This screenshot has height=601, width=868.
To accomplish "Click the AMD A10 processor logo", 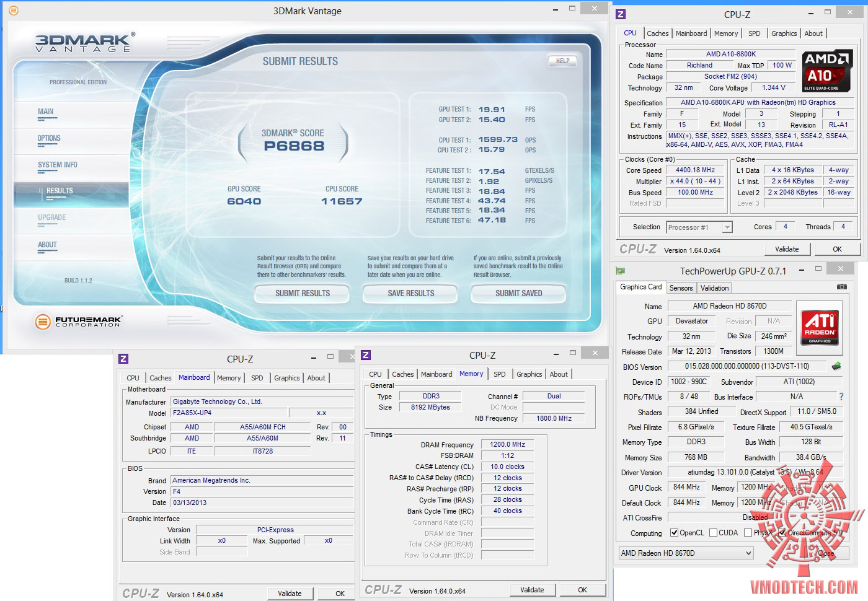I will point(828,71).
